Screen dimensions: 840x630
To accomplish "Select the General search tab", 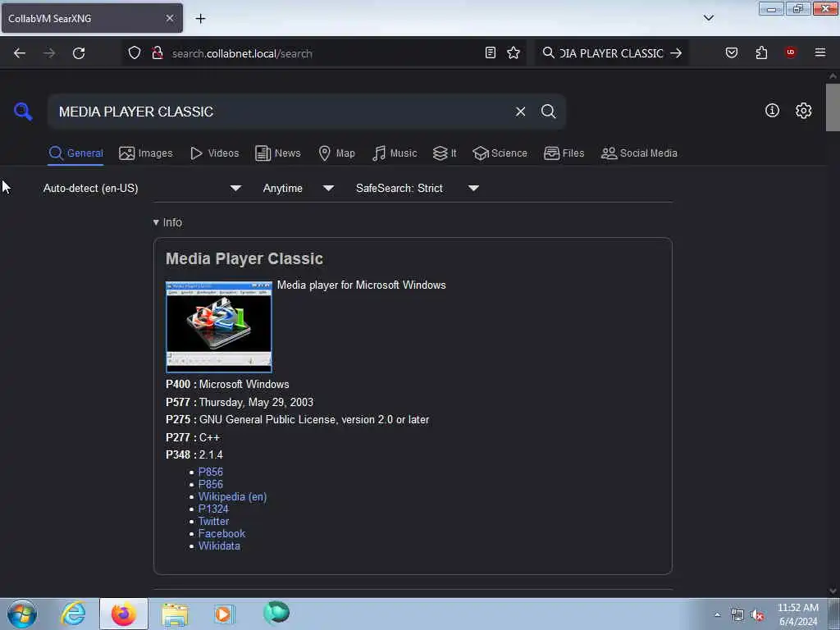I will (75, 153).
